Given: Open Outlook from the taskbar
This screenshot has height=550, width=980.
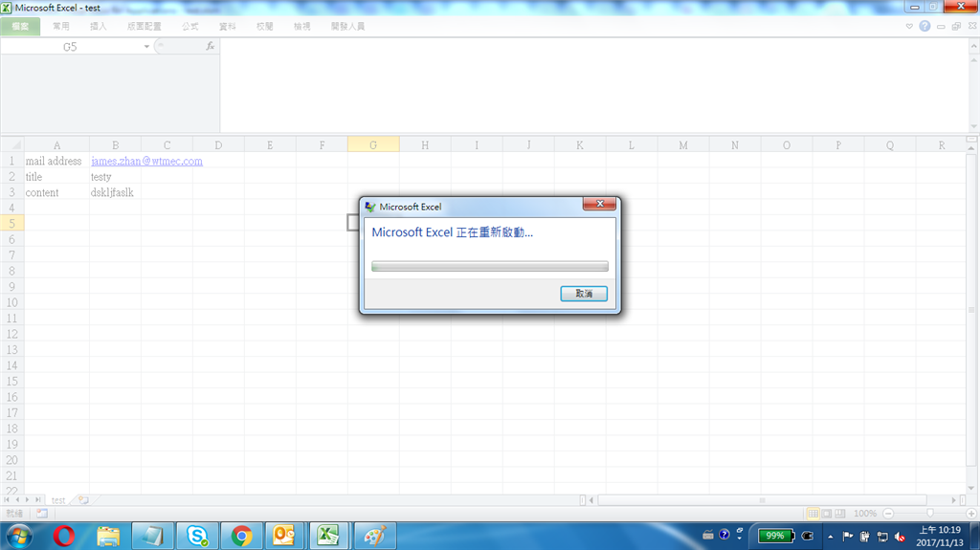Looking at the screenshot, I should click(x=283, y=536).
